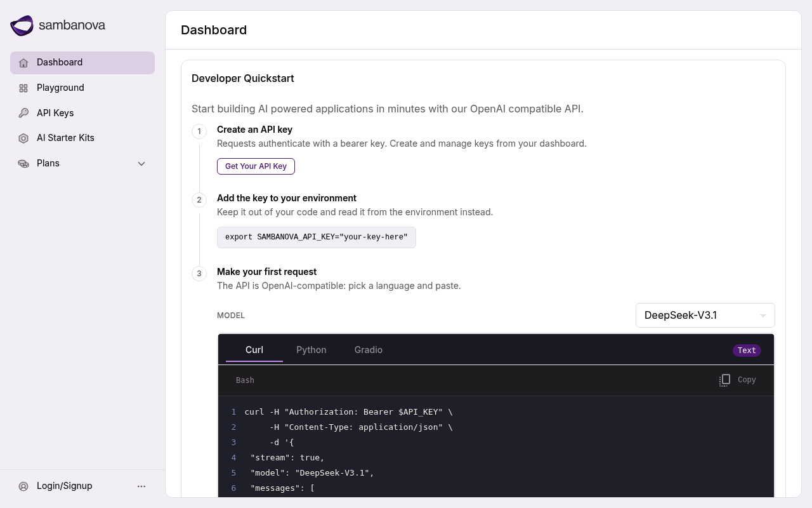Click the Bash language label
Viewport: 812px width, 508px height.
[x=245, y=380]
